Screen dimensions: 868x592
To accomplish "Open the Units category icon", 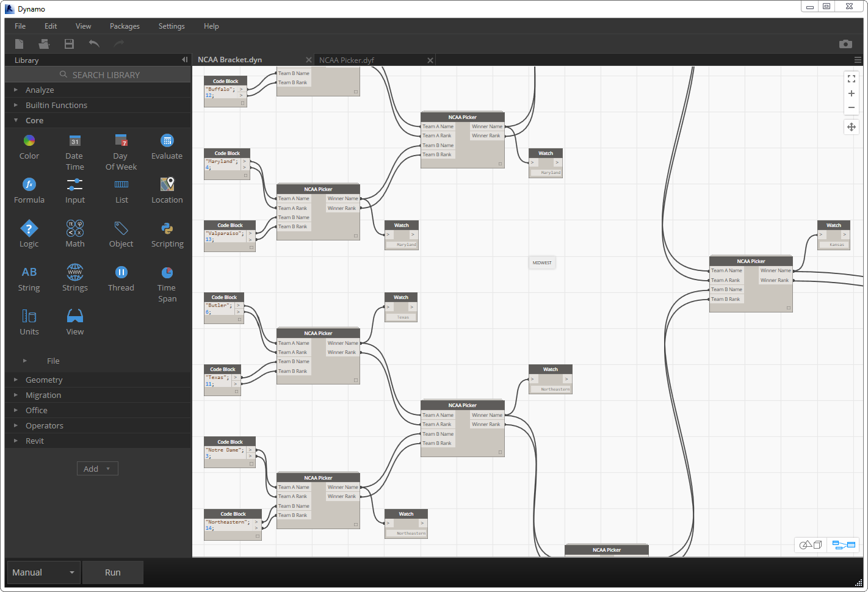I will (29, 316).
